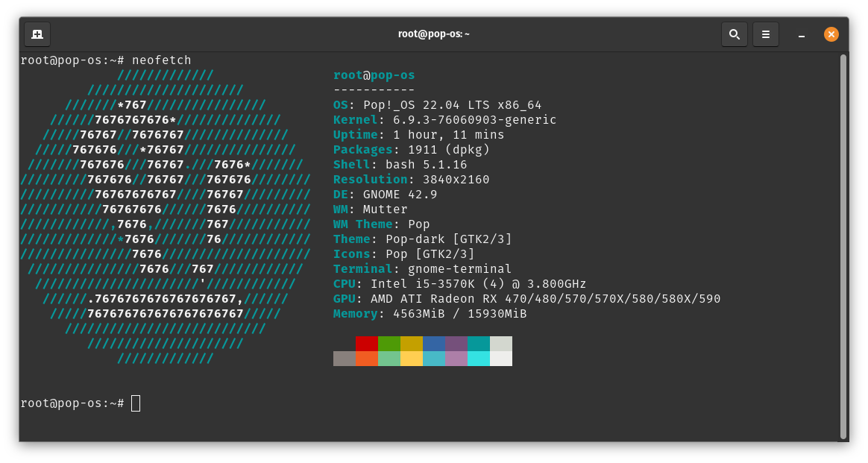Click the GPU line AMD ATI Radeon RX

tap(527, 299)
